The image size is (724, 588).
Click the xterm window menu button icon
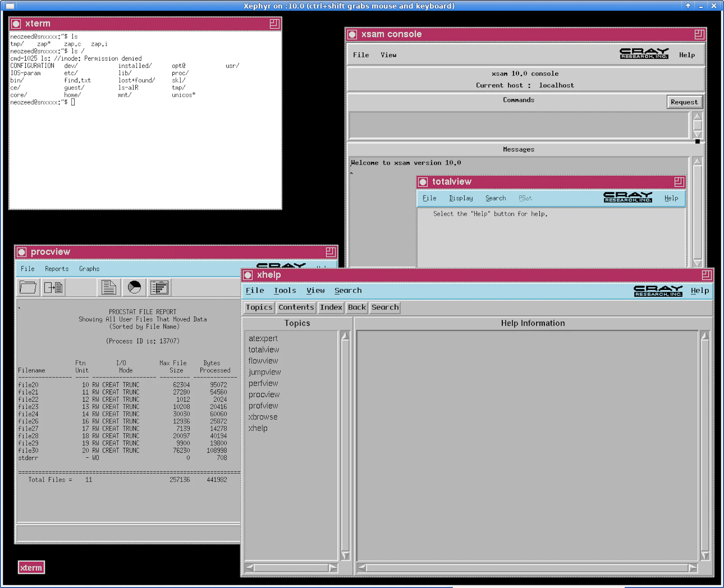16,24
